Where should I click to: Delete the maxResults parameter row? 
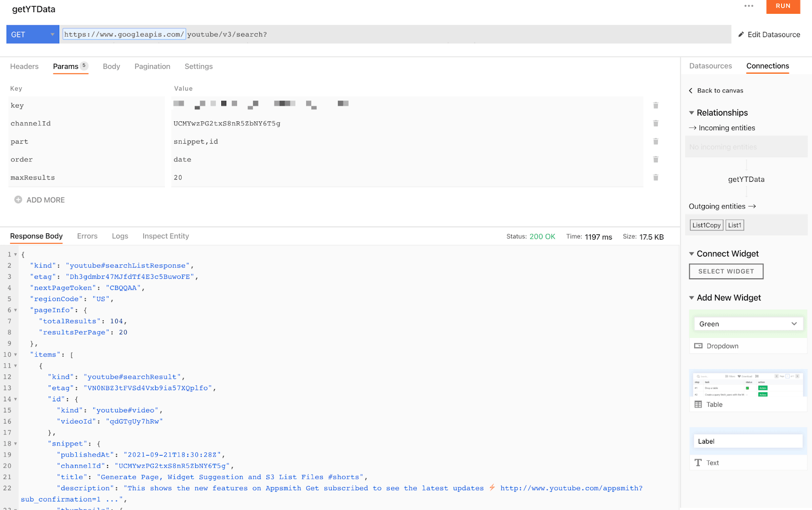tap(656, 178)
